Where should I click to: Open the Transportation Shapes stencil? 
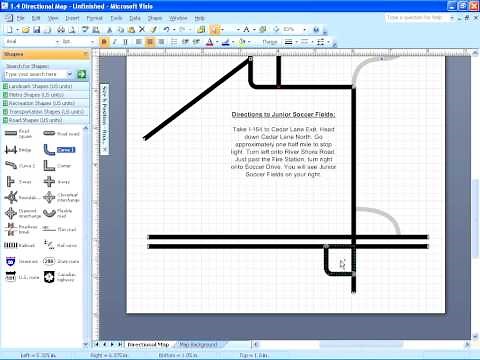pos(45,112)
